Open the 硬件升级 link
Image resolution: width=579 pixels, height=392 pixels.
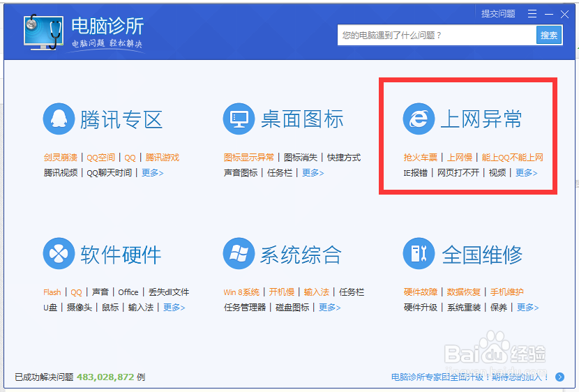tap(421, 308)
